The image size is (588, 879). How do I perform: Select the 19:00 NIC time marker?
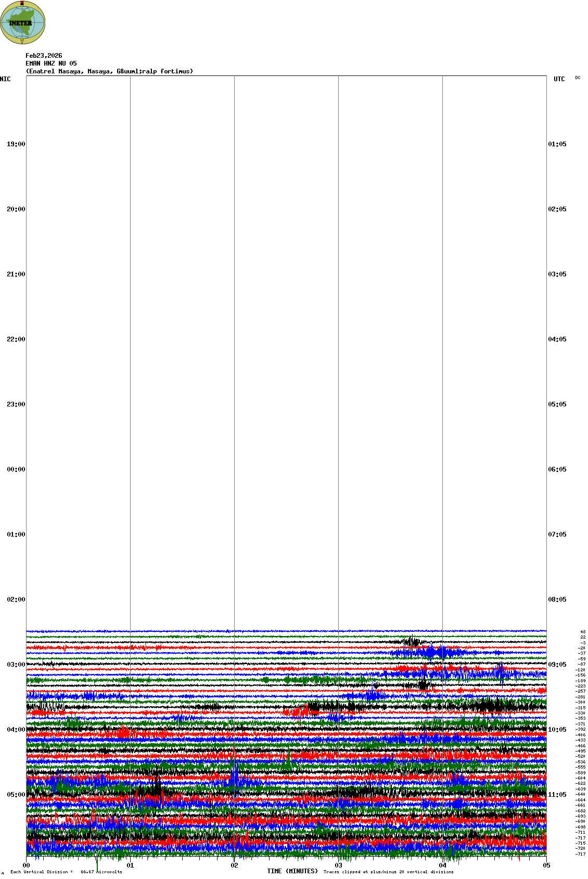point(16,144)
